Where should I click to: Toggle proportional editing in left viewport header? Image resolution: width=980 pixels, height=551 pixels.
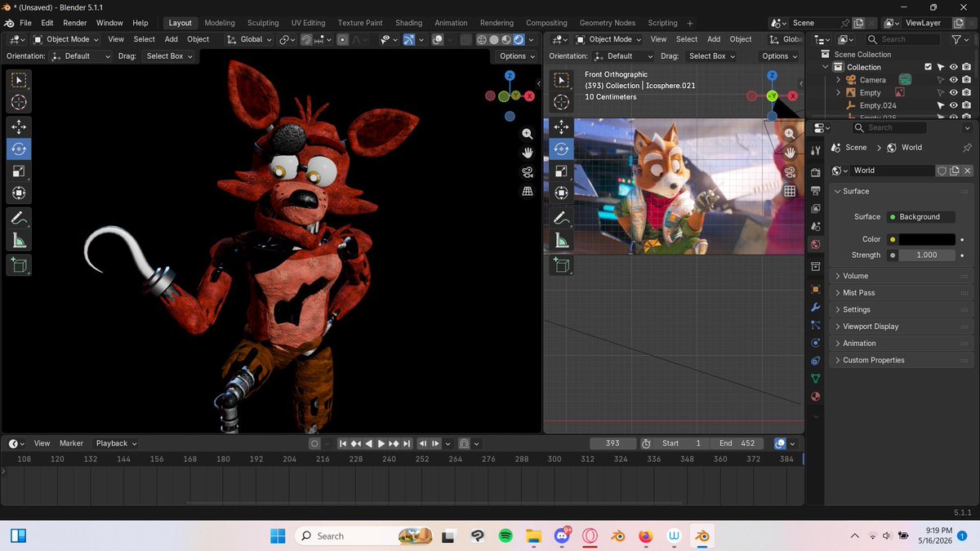coord(342,39)
